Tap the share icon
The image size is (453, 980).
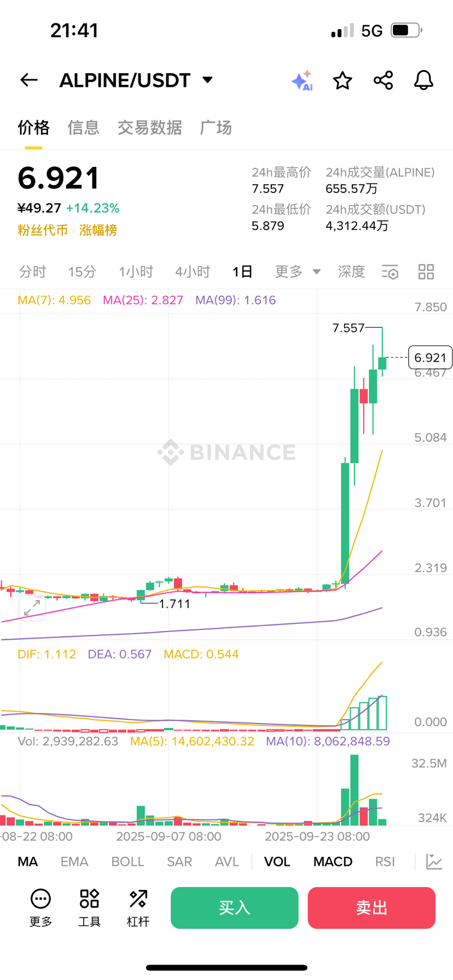pyautogui.click(x=383, y=80)
